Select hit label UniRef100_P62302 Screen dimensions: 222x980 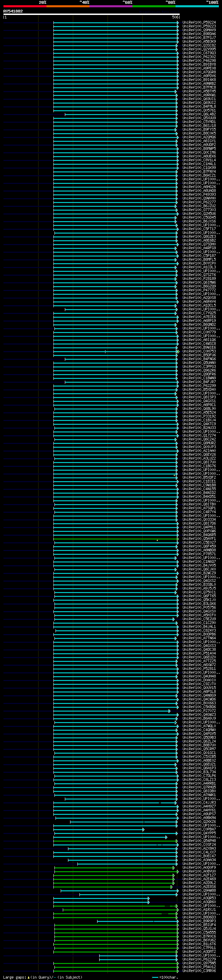199,57
